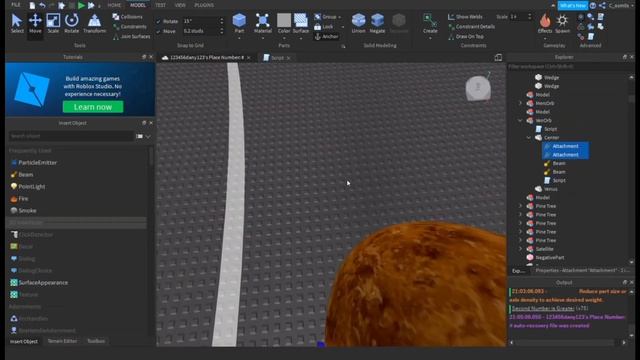Screen dimensions: 640x360
Task: Click the Learn now button
Action: point(93,107)
